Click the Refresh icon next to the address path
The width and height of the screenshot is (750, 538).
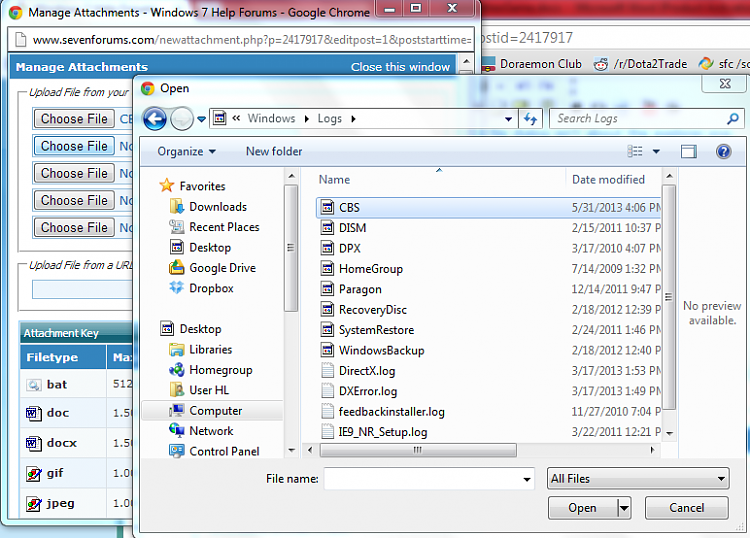coord(530,119)
